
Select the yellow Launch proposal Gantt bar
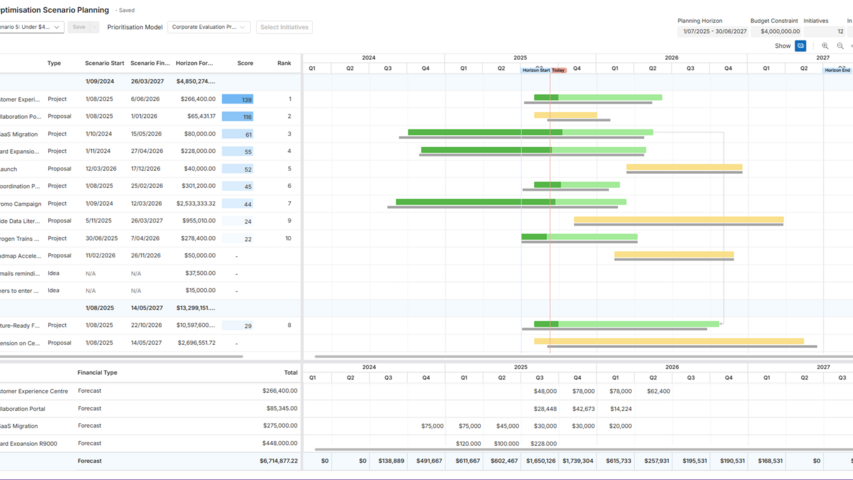tap(684, 168)
